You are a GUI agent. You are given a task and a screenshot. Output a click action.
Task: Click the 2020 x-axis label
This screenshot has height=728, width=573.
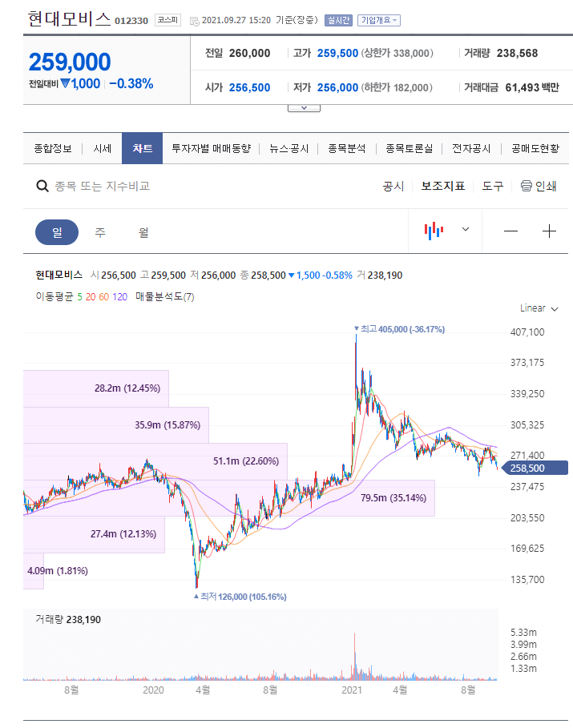tap(153, 690)
